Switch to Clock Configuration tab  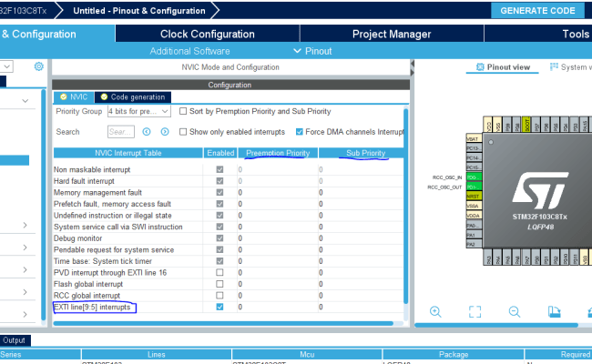(x=208, y=34)
